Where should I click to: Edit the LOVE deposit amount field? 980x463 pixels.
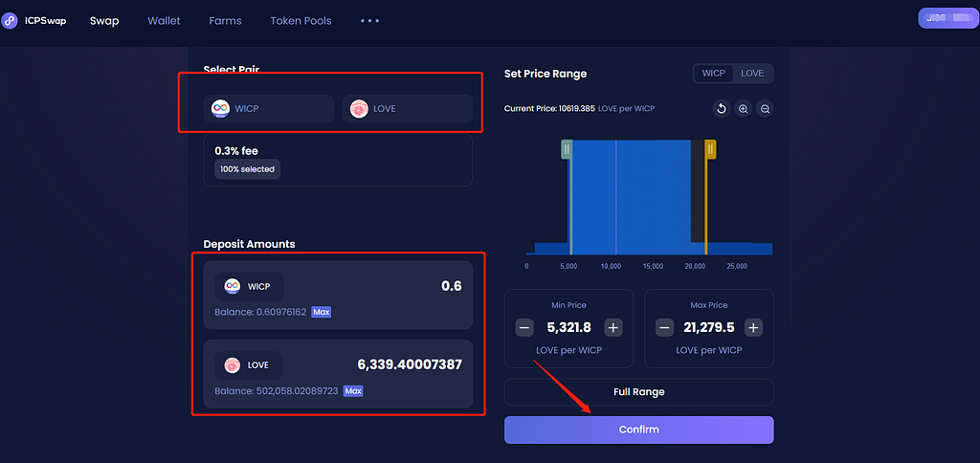click(x=410, y=364)
